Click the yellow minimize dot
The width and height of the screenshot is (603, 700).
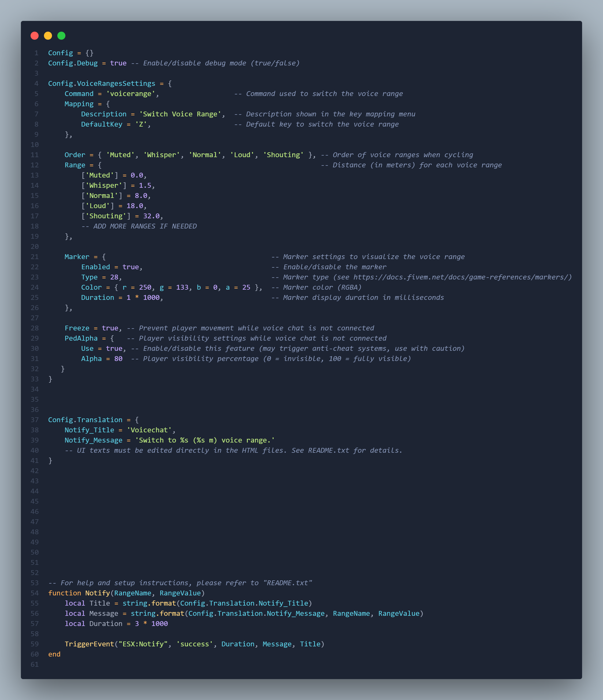(x=48, y=35)
